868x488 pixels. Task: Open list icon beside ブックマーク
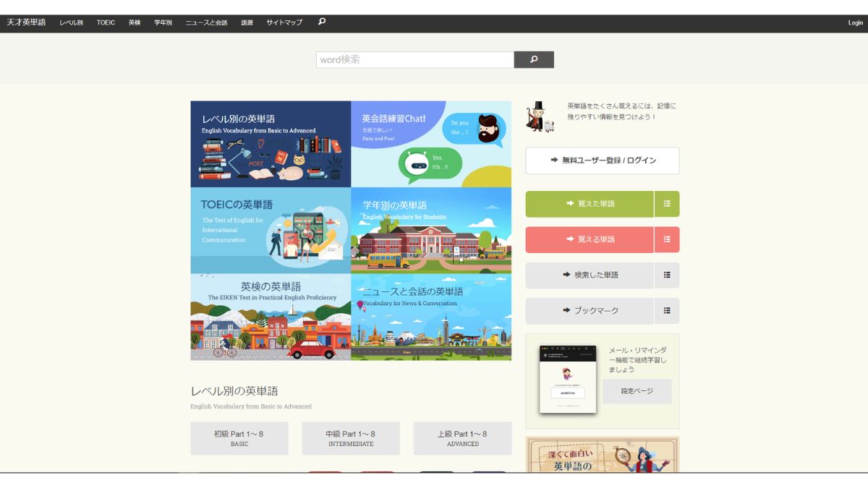click(x=667, y=311)
